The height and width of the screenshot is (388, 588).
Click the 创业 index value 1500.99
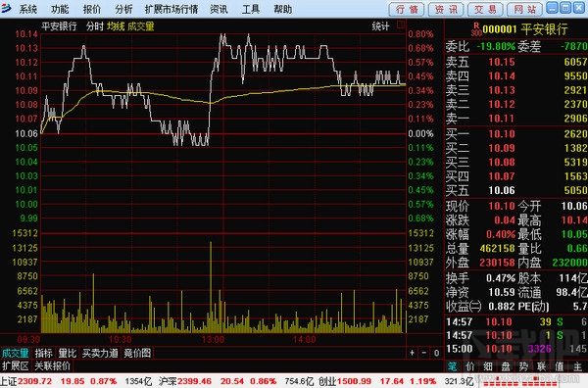355,381
